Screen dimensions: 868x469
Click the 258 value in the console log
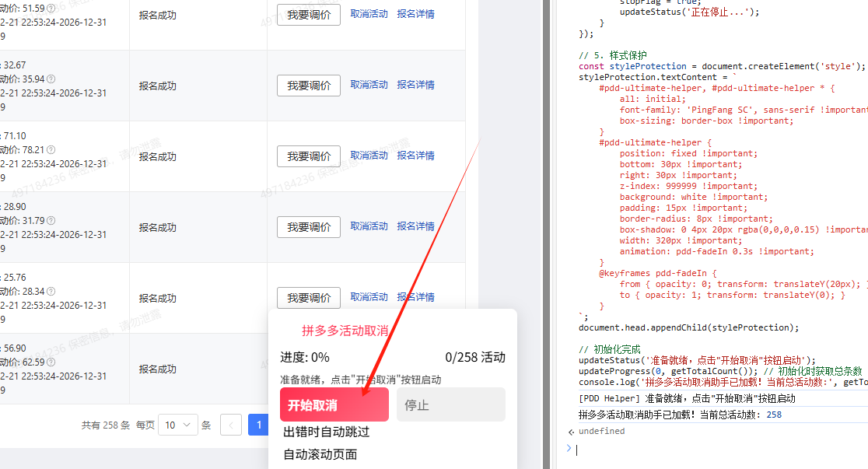(x=774, y=415)
